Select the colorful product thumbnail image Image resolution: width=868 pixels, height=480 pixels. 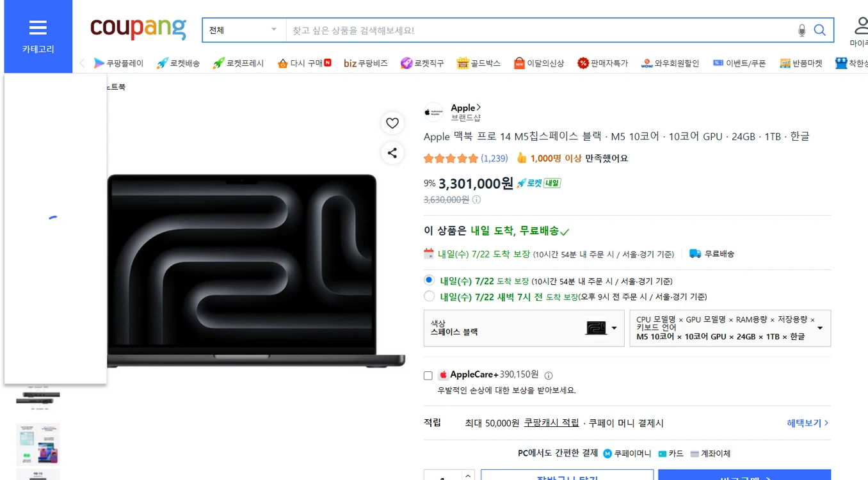38,444
